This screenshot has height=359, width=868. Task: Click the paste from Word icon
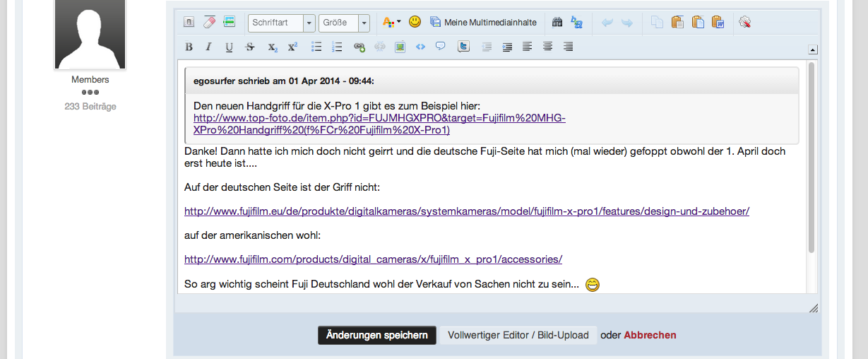pyautogui.click(x=718, y=23)
